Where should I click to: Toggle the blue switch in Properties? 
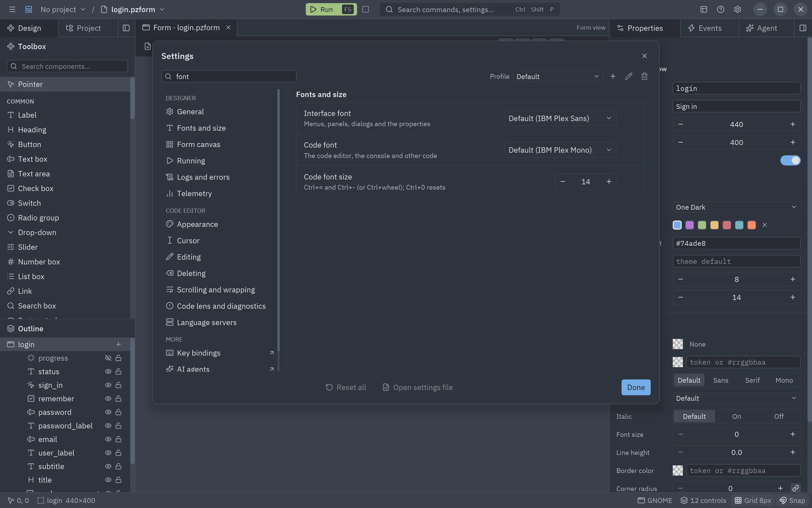(790, 160)
